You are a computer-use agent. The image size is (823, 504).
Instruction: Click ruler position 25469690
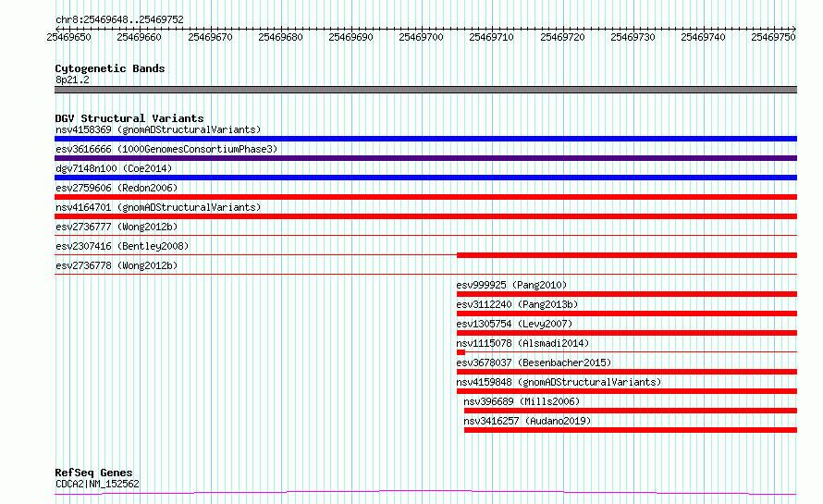coord(350,37)
